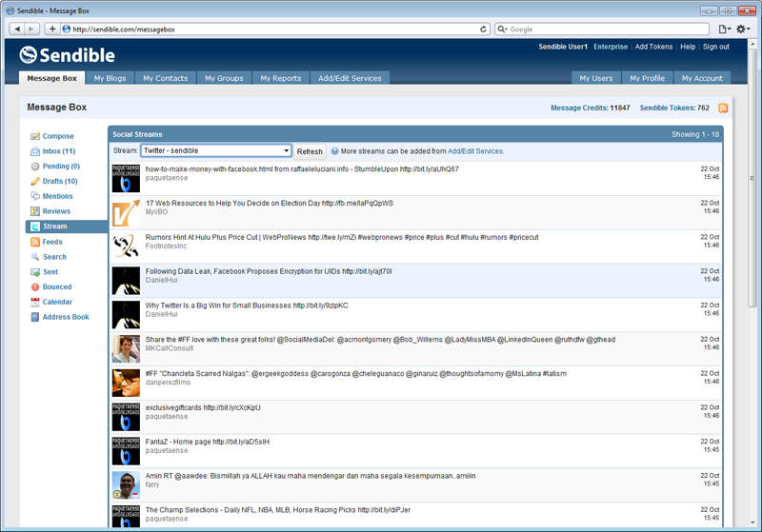Open the My Users tab
This screenshot has width=762, height=532.
click(x=596, y=78)
